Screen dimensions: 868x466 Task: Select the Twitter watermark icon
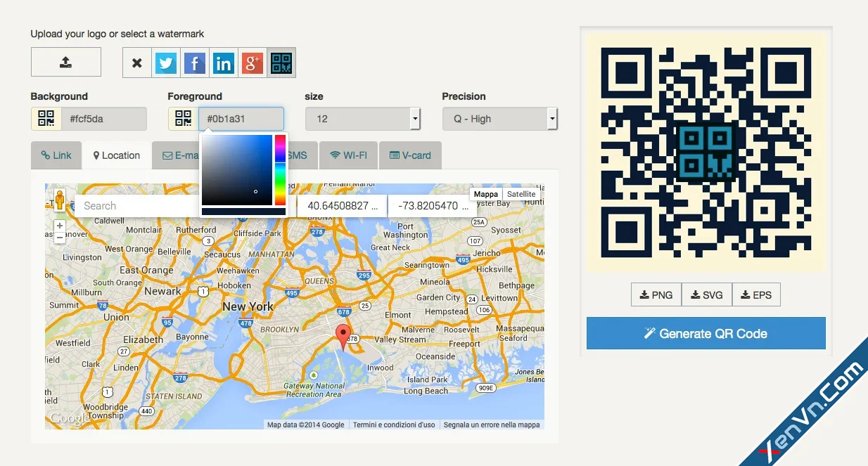pyautogui.click(x=165, y=63)
